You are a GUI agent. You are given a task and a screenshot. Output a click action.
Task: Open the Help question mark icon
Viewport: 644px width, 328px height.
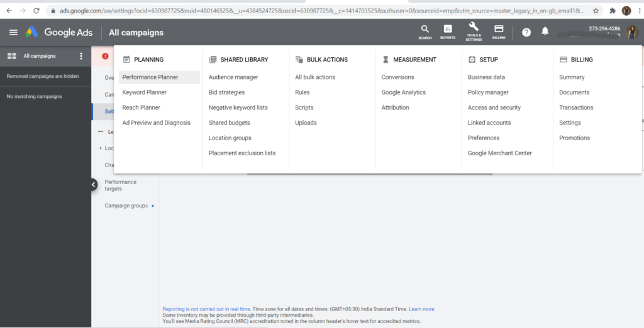point(526,33)
